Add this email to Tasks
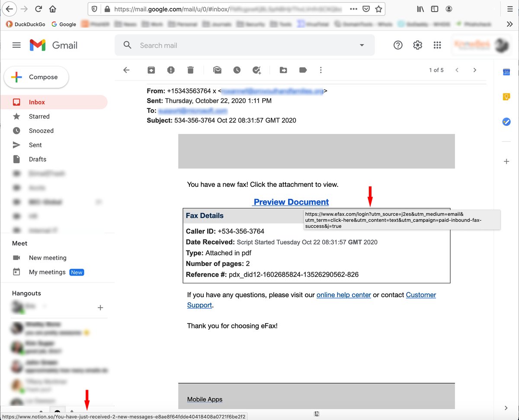The height and width of the screenshot is (420, 519). pos(257,70)
